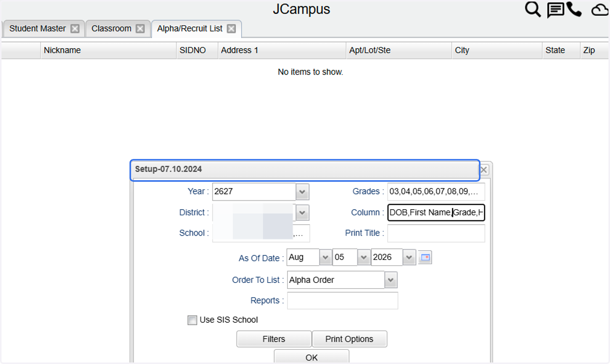Click the Year field showing 2627
This screenshot has height=364, width=610.
(254, 192)
